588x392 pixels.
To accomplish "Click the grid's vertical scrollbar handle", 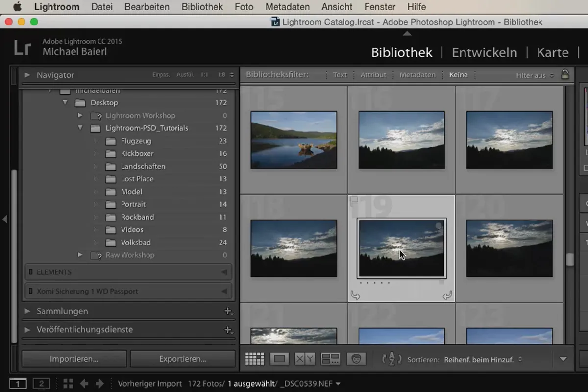I will tap(570, 259).
